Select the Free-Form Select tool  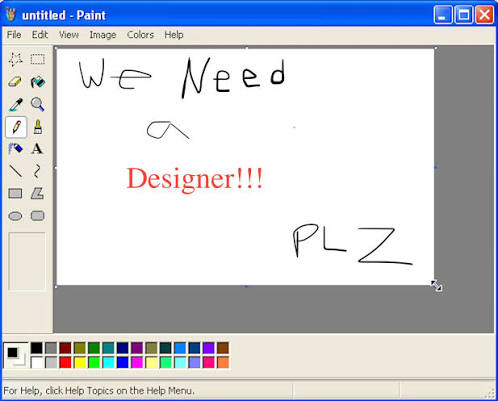(15, 59)
